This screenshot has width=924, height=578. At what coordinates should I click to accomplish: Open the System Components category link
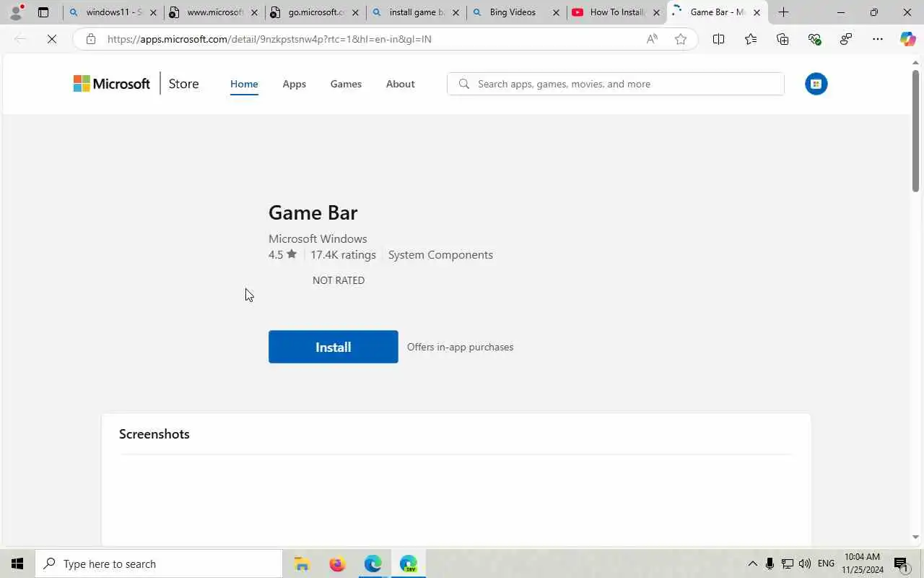pyautogui.click(x=440, y=254)
